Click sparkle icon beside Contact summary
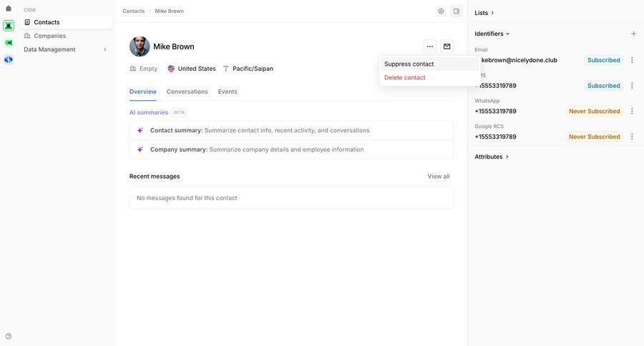Viewport: 644px width, 346px height. [140, 131]
